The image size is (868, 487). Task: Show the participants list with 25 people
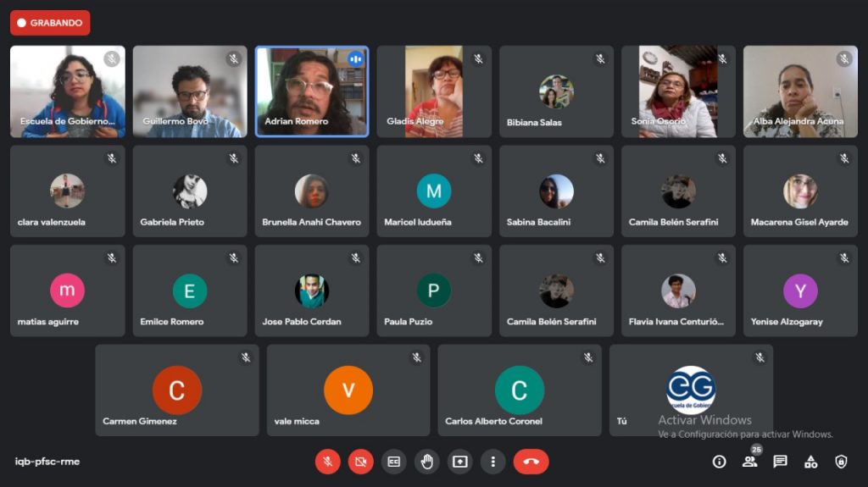[x=749, y=462]
